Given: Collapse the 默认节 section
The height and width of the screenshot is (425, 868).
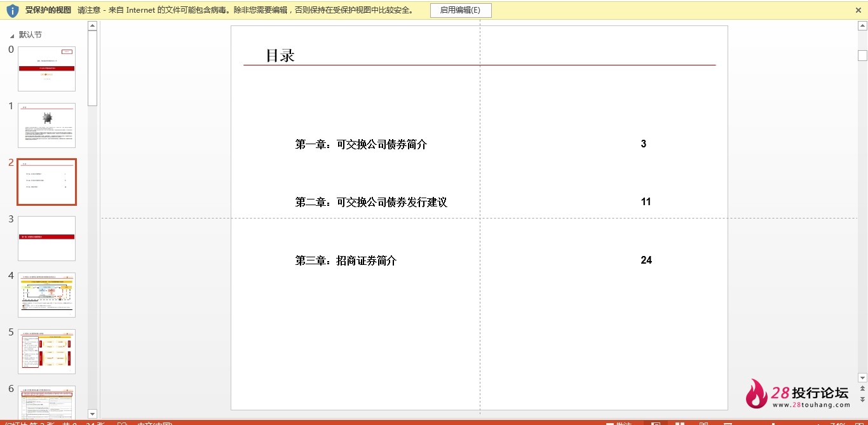Looking at the screenshot, I should [x=13, y=36].
